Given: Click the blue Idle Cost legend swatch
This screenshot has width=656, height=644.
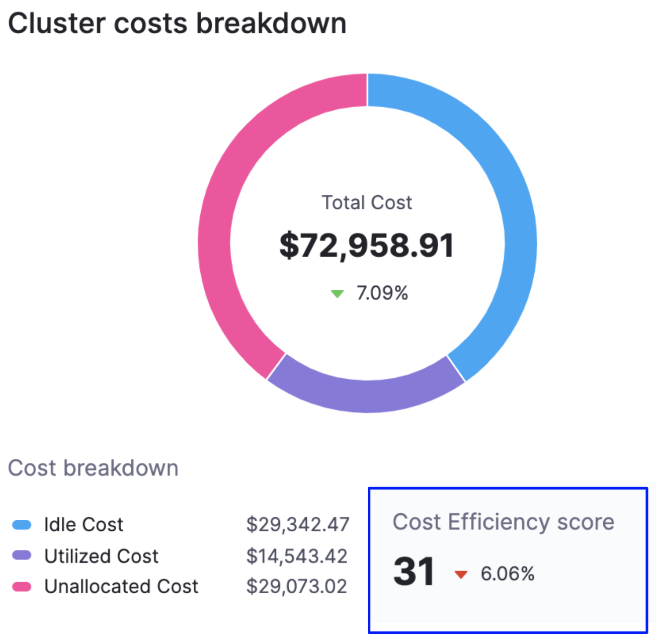Looking at the screenshot, I should point(22,525).
